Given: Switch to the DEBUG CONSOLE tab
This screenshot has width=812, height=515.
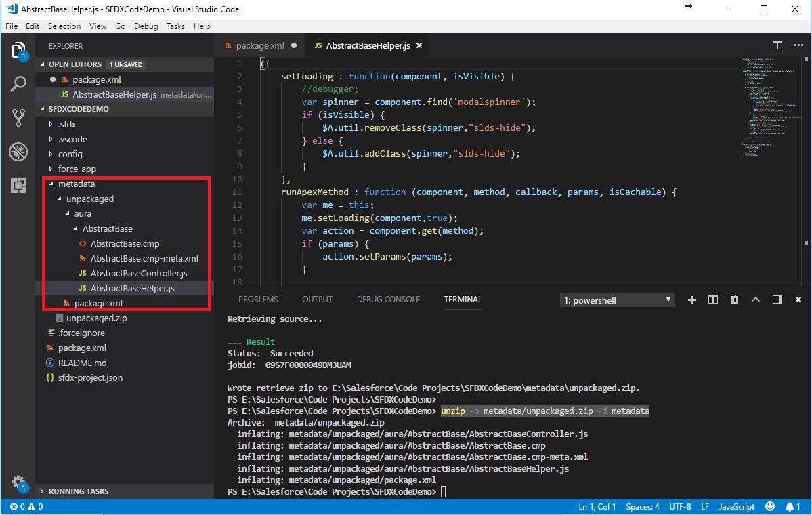Looking at the screenshot, I should coord(389,300).
